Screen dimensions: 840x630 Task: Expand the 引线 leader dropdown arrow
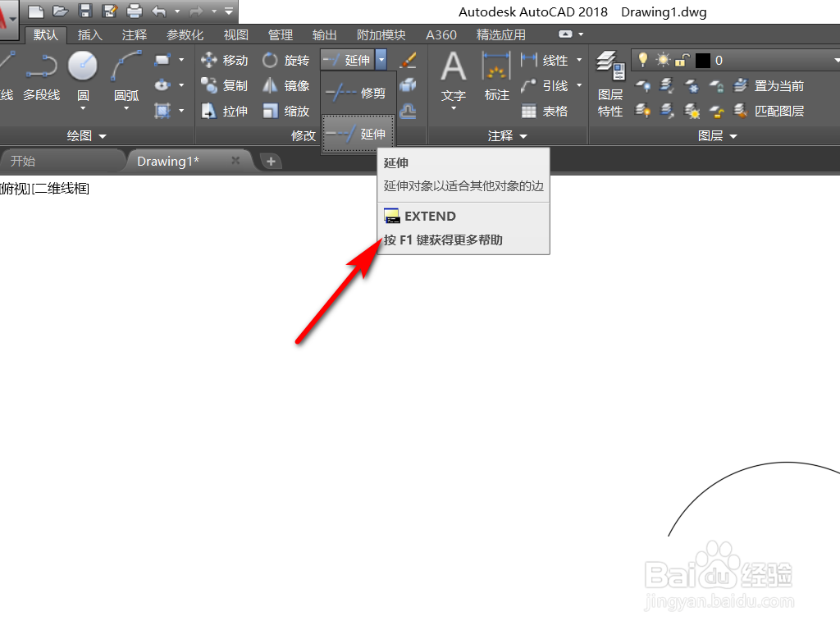click(x=579, y=85)
